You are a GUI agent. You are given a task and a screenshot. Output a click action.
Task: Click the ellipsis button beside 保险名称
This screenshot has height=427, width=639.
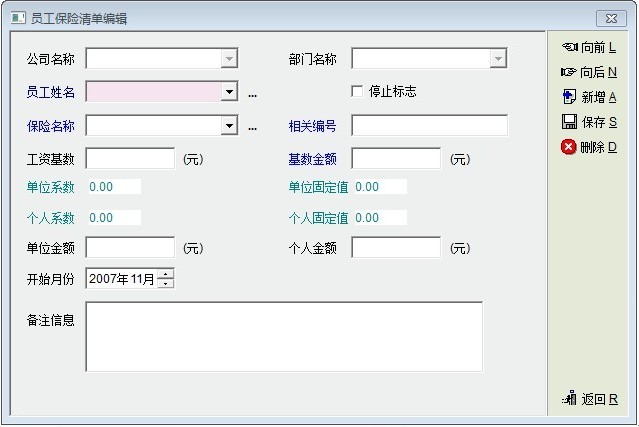click(253, 126)
